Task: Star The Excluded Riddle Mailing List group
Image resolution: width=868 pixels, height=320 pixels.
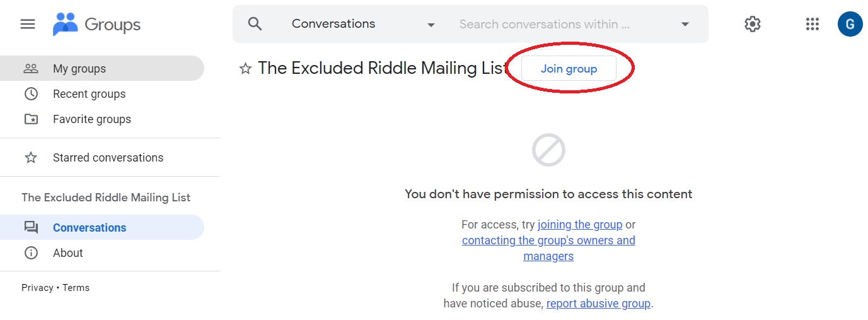Action: pos(245,69)
